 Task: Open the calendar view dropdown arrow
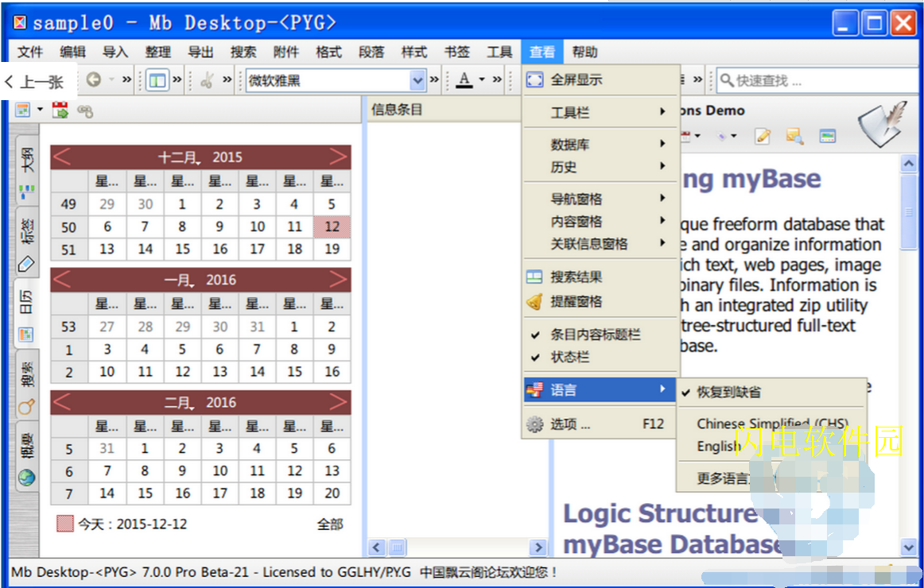point(40,110)
